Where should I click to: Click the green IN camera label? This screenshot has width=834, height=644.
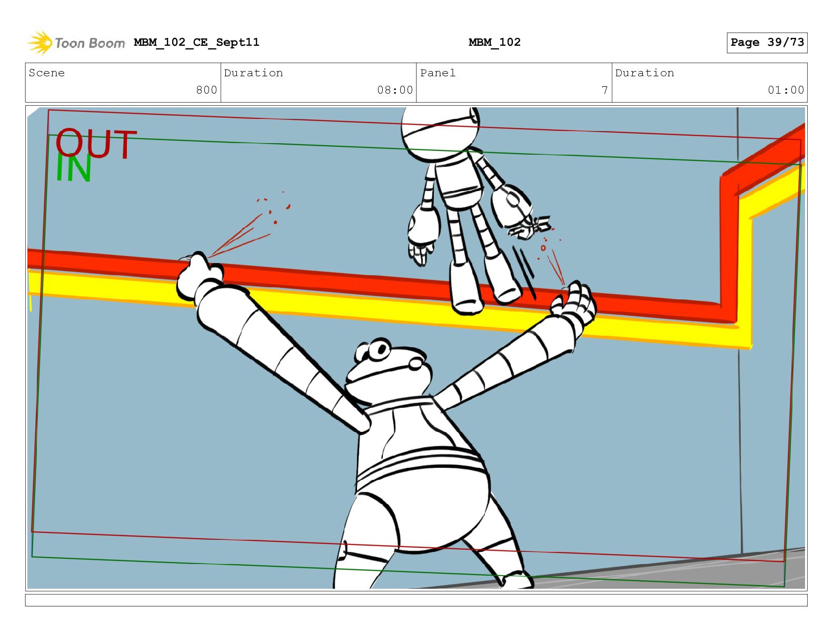74,168
